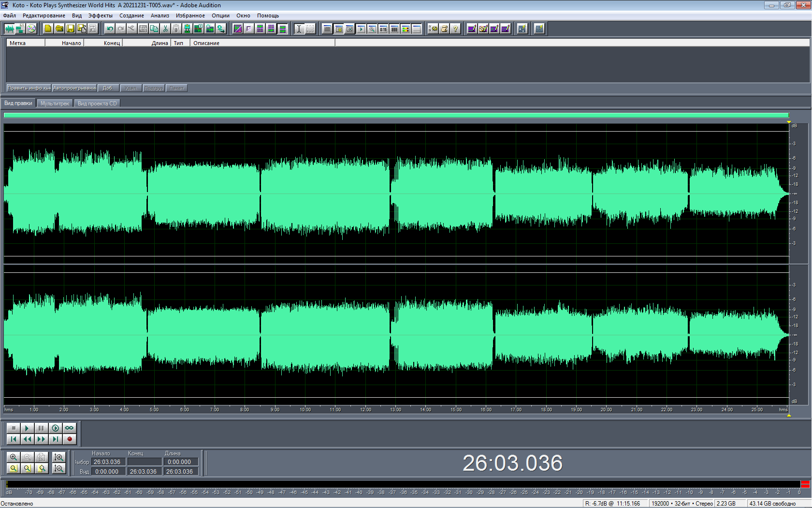This screenshot has height=508, width=812.
Task: Open the Файл menu
Action: (x=9, y=15)
